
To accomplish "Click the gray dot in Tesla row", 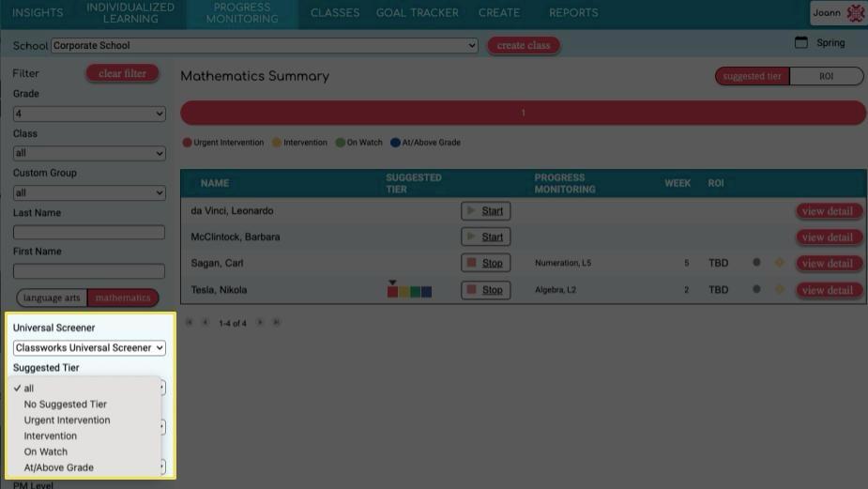I will tap(756, 289).
